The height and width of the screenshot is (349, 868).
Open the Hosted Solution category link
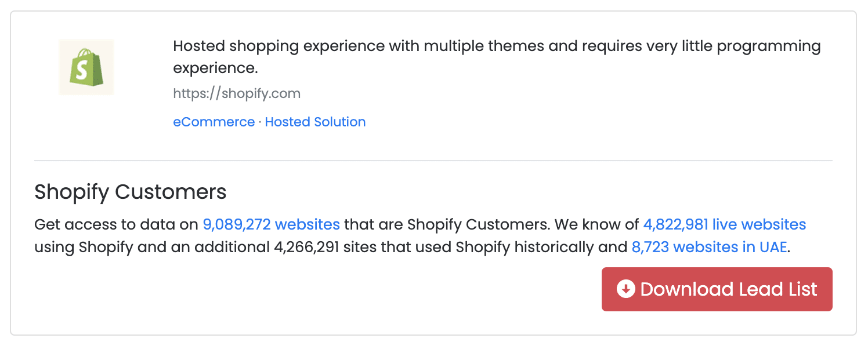pyautogui.click(x=315, y=122)
